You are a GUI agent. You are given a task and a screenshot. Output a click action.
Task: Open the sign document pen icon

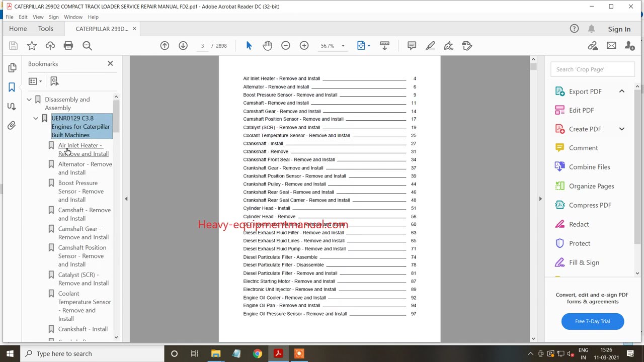click(448, 46)
